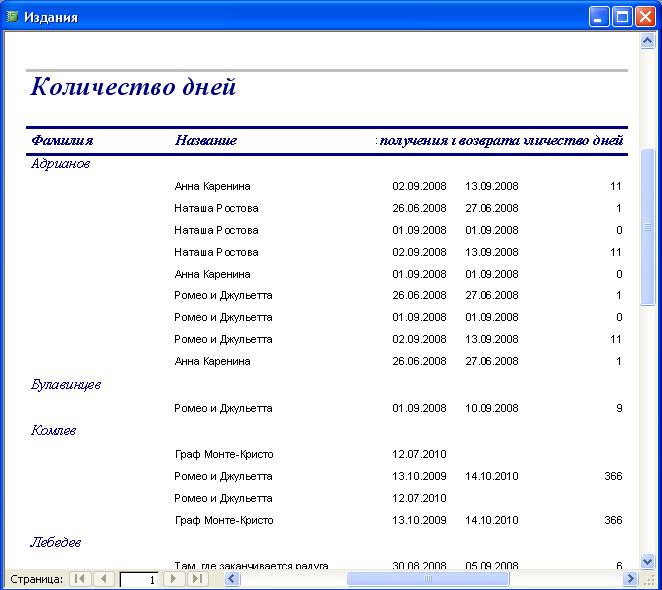Click the group heading Комлев
662x590 pixels.
pyautogui.click(x=53, y=430)
